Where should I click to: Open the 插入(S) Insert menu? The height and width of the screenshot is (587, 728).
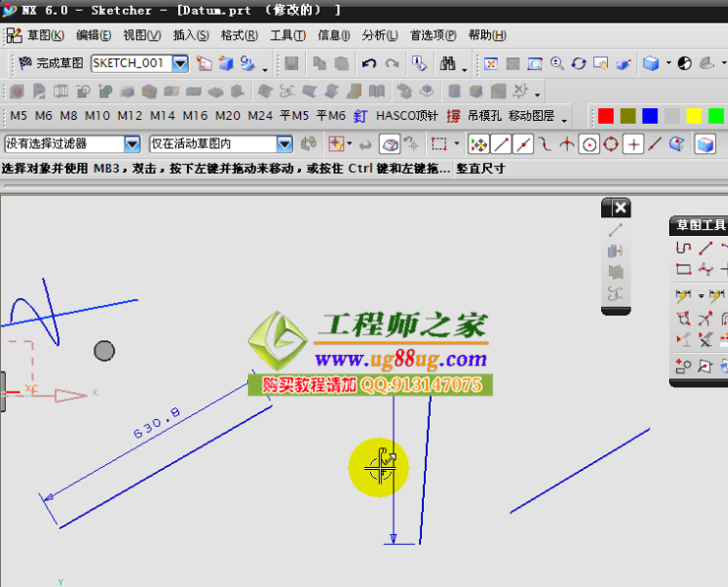click(x=191, y=35)
